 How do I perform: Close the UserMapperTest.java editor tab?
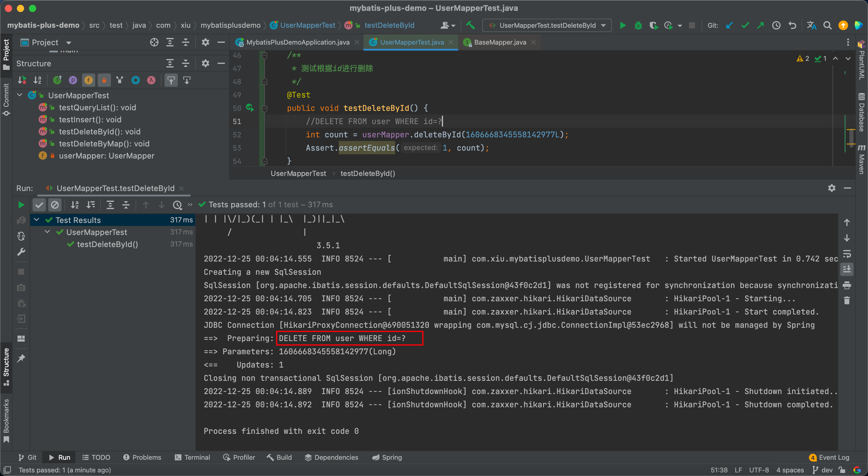pos(451,42)
